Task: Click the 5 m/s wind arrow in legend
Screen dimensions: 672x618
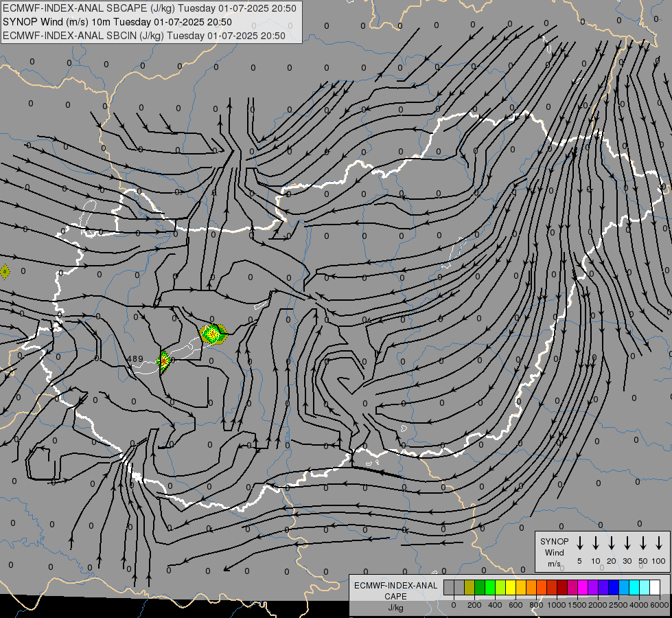Action: (579, 543)
